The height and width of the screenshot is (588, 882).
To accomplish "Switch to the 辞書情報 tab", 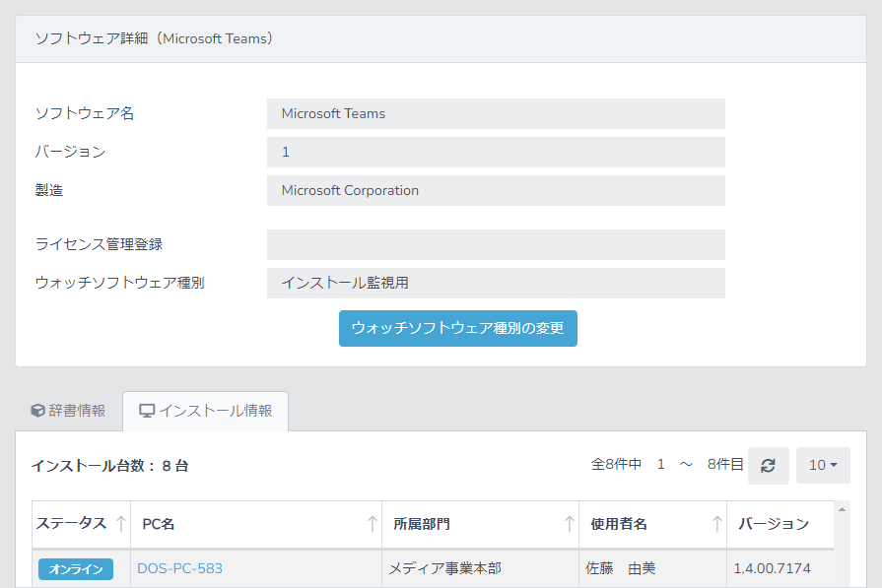I will [x=69, y=411].
